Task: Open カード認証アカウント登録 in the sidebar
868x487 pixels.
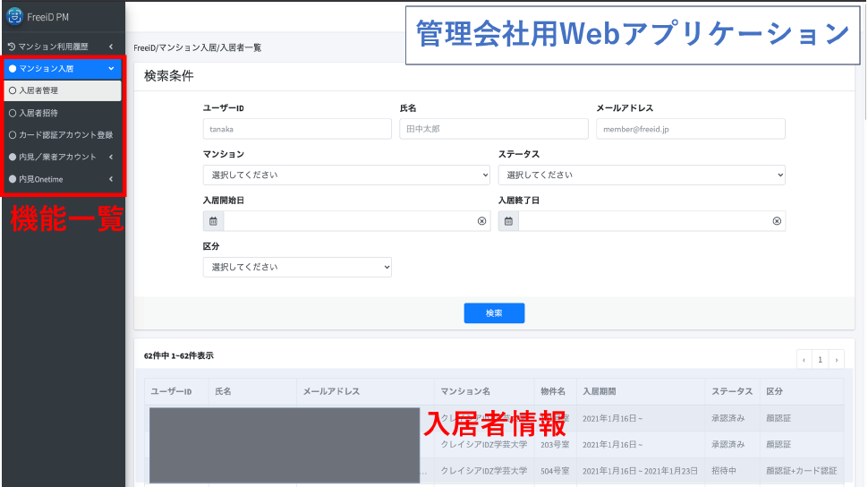Action: 63,135
